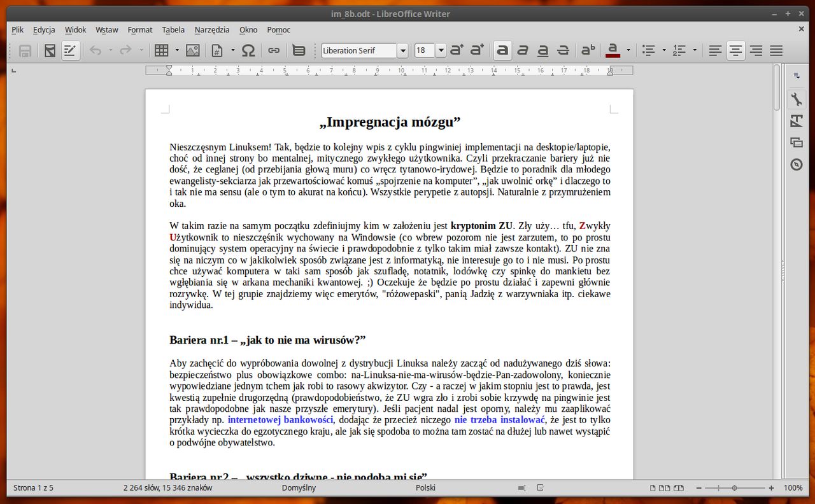This screenshot has width=815, height=504.
Task: Toggle Strikethrough formatting
Action: (x=563, y=50)
